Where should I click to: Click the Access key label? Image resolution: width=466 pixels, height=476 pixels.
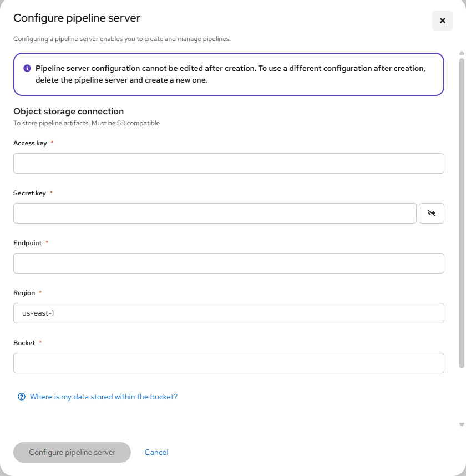coord(30,143)
